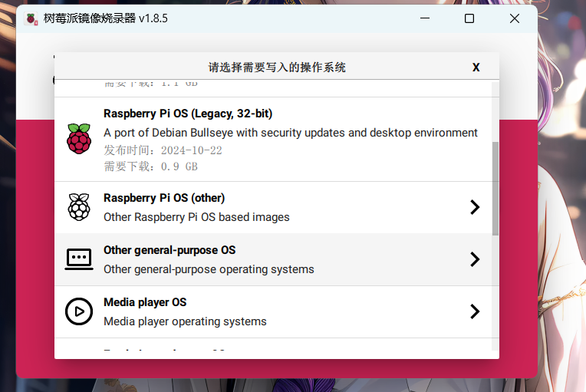Minimize the 树莓派镜像烧录器 window
This screenshot has height=392, width=586.
(425, 18)
